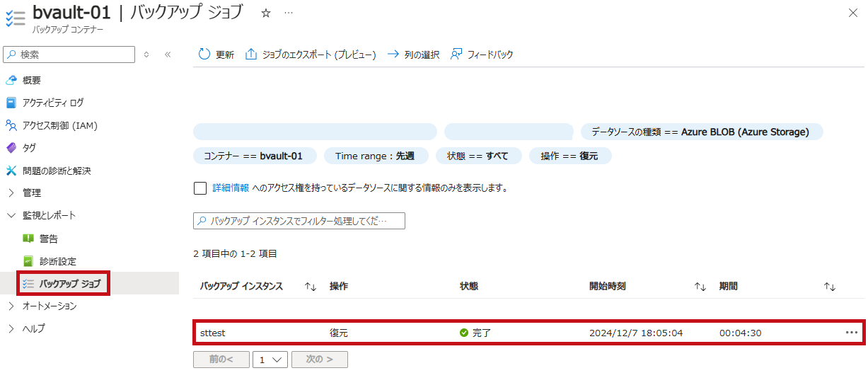This screenshot has width=868, height=373.
Task: Click the expand/collapse arrows next to search box
Action: click(x=146, y=54)
